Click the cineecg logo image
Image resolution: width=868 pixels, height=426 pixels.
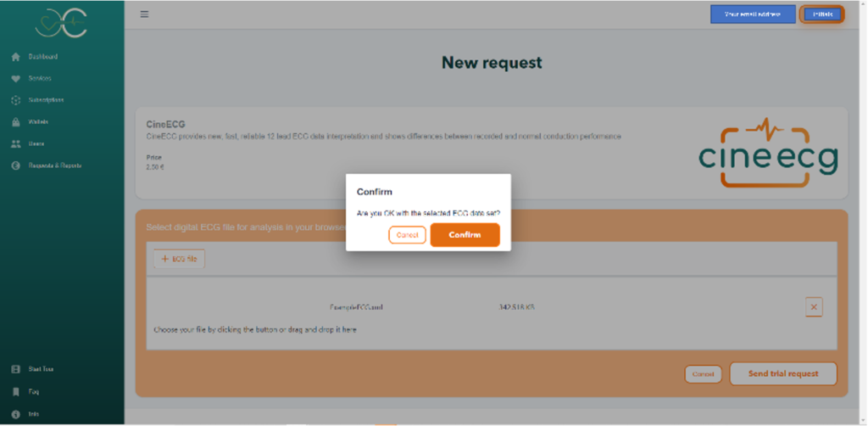768,153
